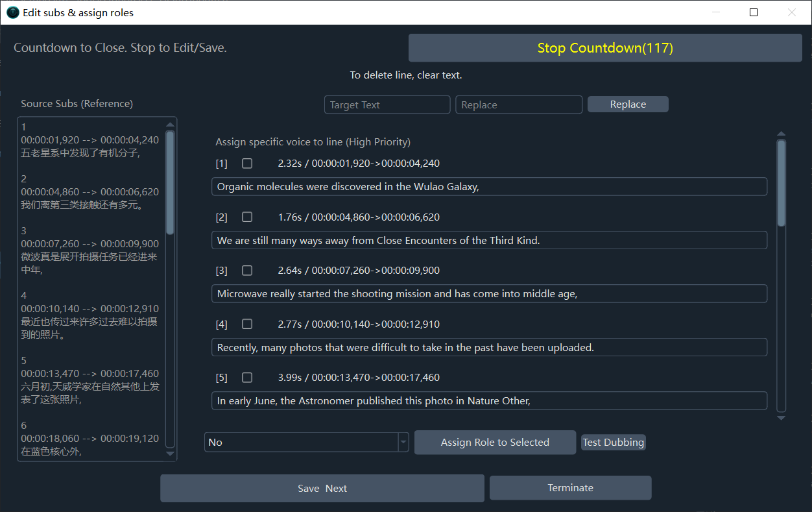
Task: Check the checkbox for subtitle line 1
Action: tap(247, 164)
